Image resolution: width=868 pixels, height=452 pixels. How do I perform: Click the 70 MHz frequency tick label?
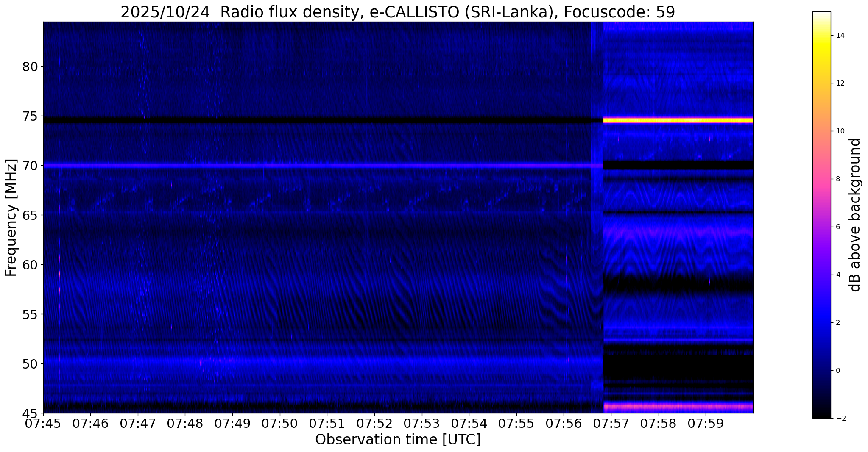pos(30,166)
